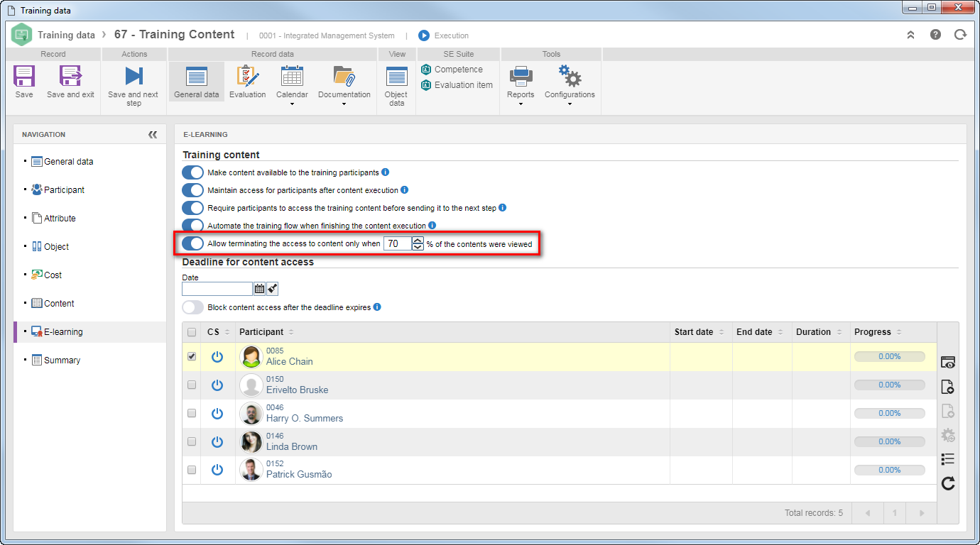Viewport: 980px width, 545px height.
Task: Click the calendar icon beside the Date field
Action: [x=259, y=289]
